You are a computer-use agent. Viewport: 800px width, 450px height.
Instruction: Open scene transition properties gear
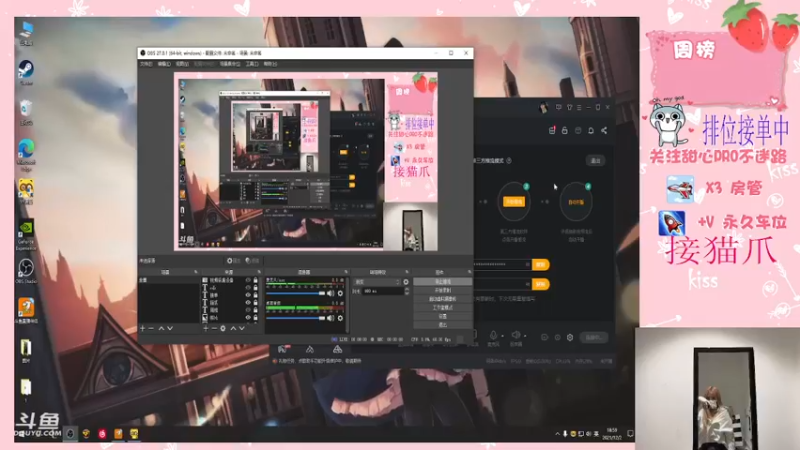coord(406,282)
